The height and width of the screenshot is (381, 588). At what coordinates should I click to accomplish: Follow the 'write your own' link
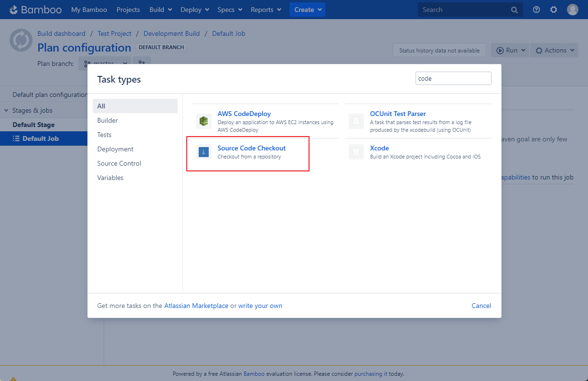pyautogui.click(x=260, y=306)
